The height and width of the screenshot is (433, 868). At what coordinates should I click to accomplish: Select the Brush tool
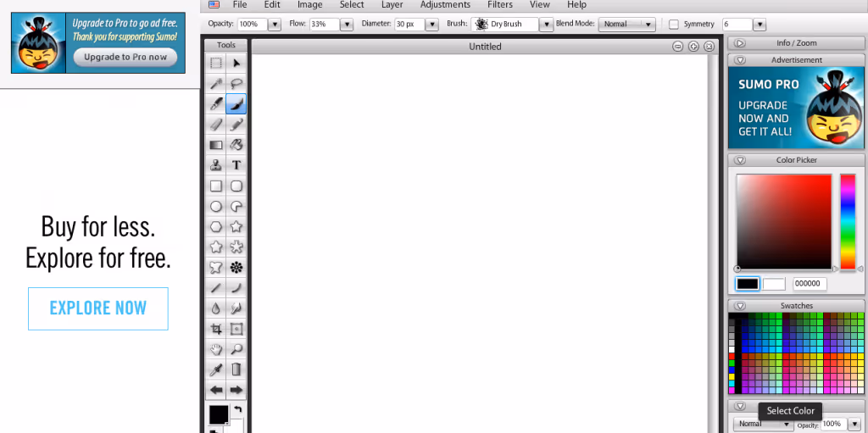pos(236,104)
